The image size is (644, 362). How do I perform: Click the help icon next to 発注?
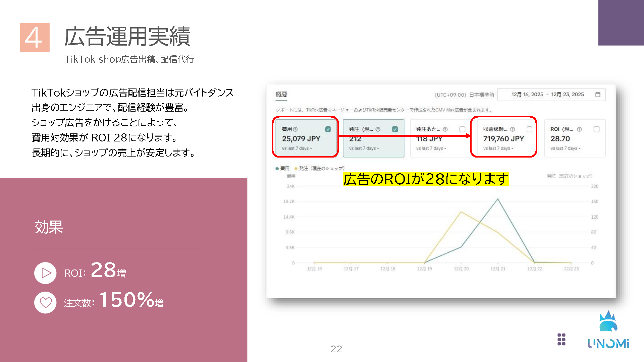pos(378,128)
